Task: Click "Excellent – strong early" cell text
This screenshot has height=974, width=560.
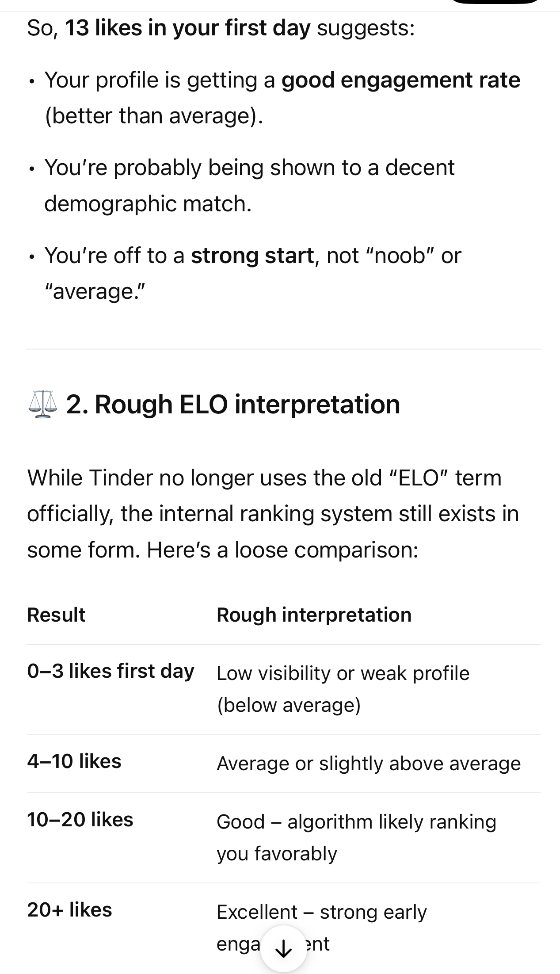Action: point(321,912)
